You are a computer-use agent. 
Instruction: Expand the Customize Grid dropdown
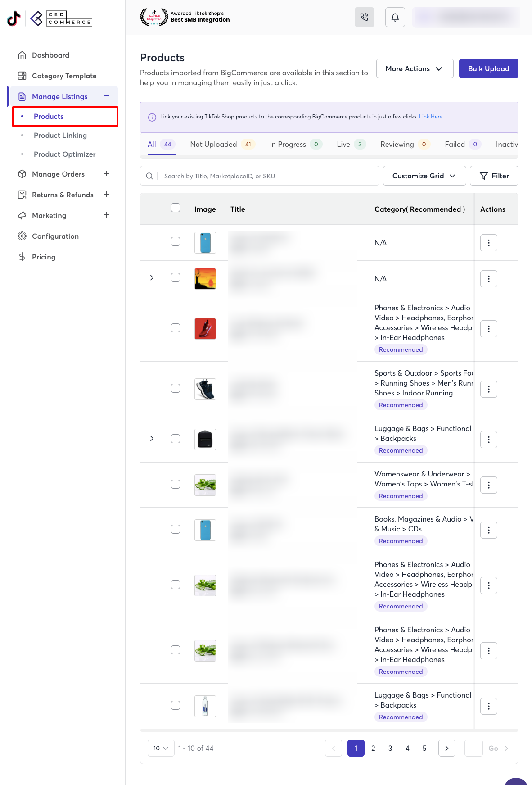coord(424,176)
